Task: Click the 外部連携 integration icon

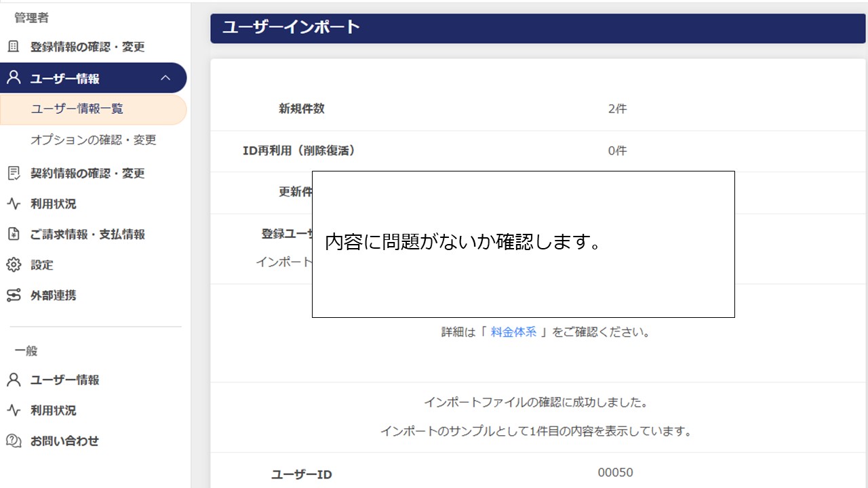Action: coord(12,295)
